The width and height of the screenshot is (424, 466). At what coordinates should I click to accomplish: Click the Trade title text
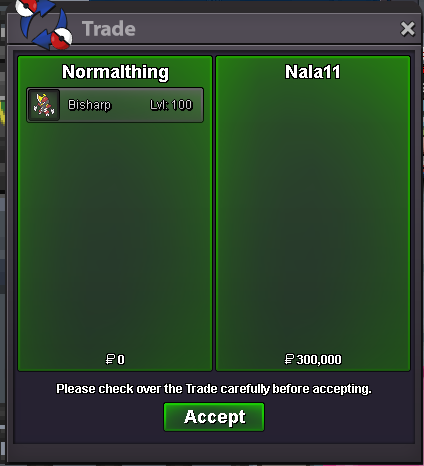point(109,29)
